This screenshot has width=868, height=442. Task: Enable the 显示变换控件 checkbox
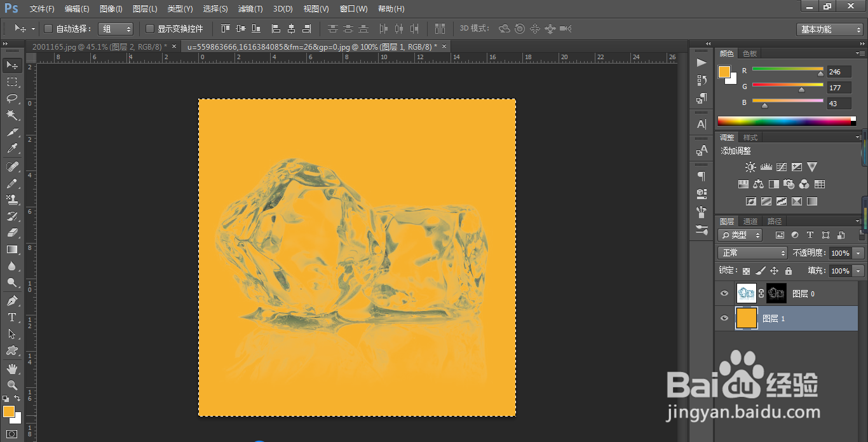(150, 29)
